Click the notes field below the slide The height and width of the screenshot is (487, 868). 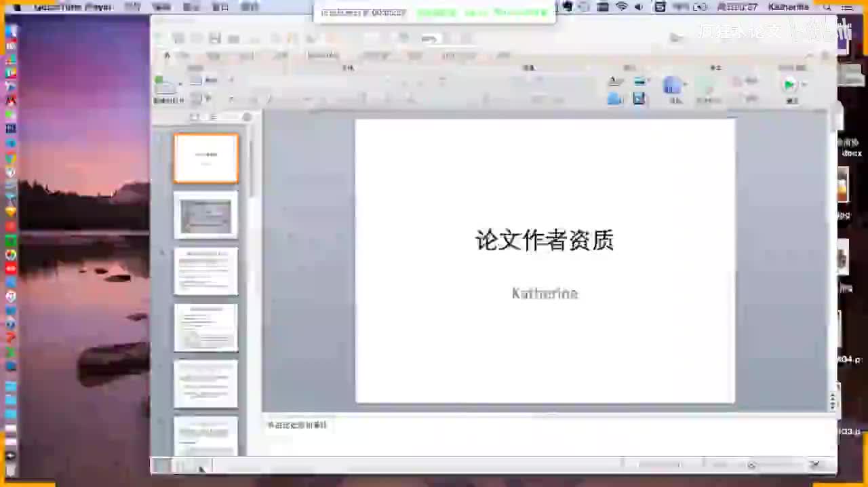pyautogui.click(x=549, y=434)
